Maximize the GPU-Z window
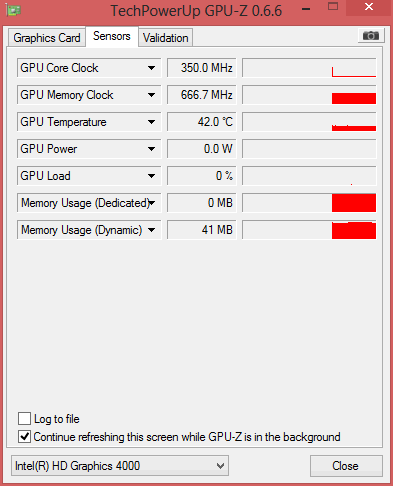Screen dimensions: 393x486 point(333,7)
